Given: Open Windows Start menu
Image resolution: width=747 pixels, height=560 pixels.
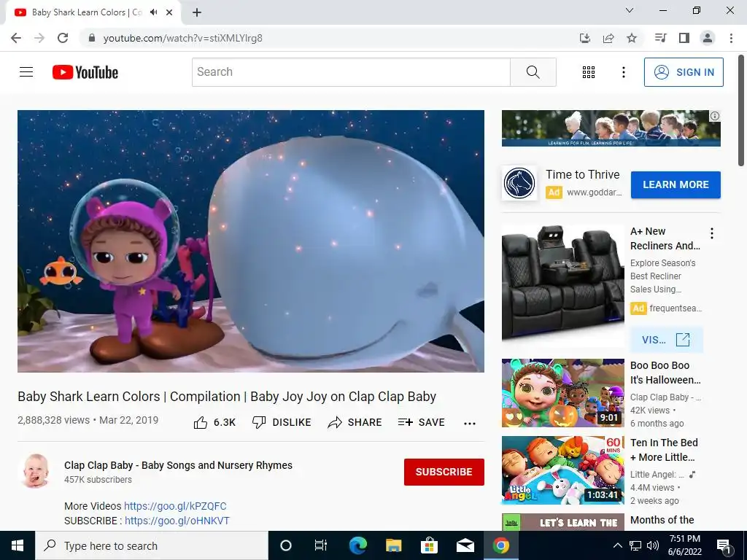Looking at the screenshot, I should tap(18, 545).
